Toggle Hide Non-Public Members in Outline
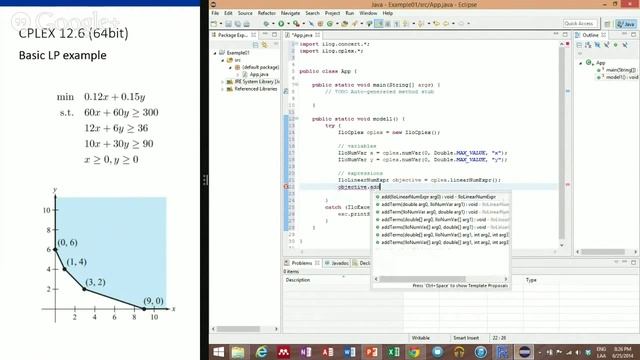 click(x=616, y=45)
